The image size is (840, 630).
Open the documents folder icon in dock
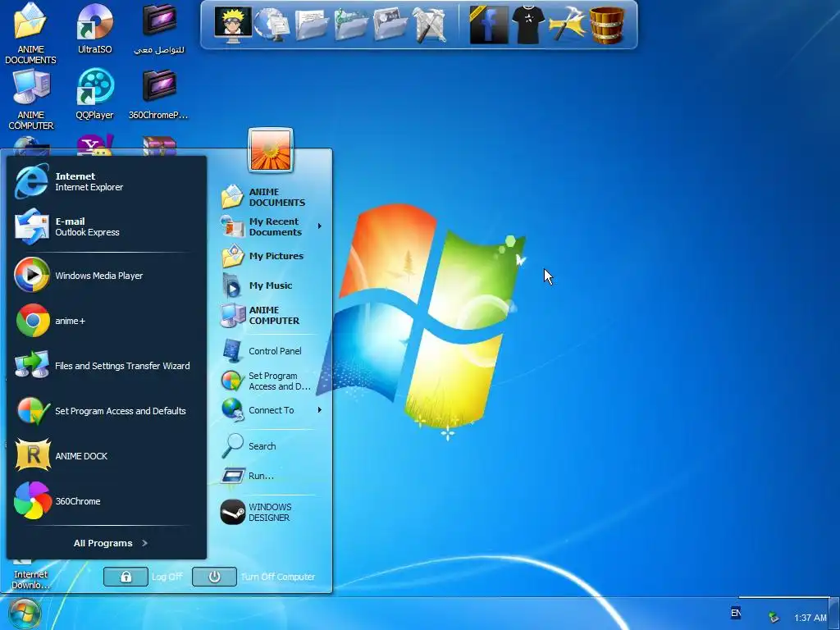[311, 25]
